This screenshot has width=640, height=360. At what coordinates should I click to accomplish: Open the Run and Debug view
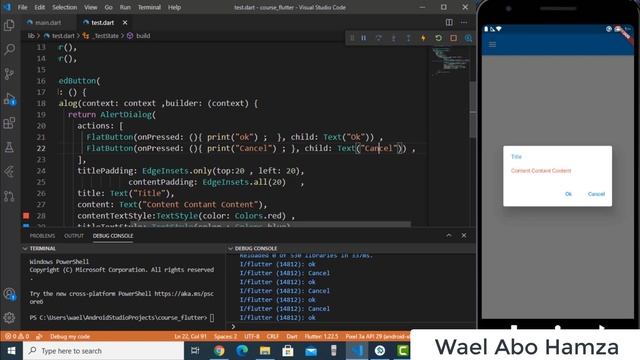point(9,99)
